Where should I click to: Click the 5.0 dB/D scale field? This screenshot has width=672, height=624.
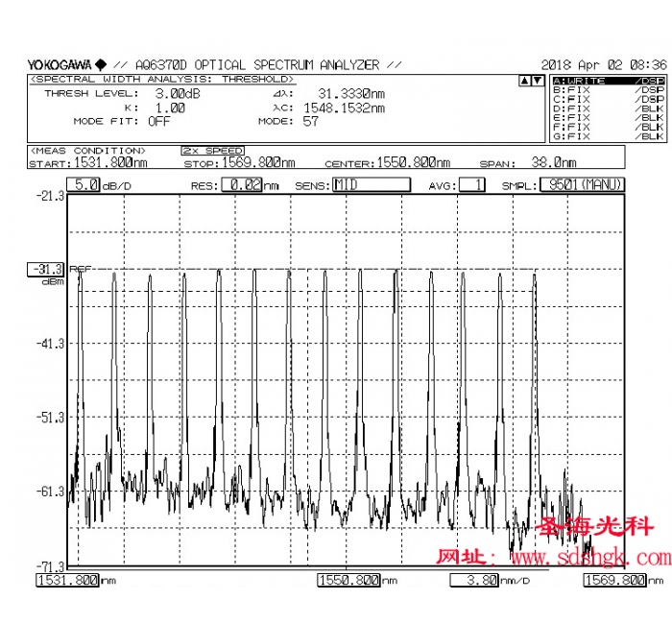pos(84,185)
